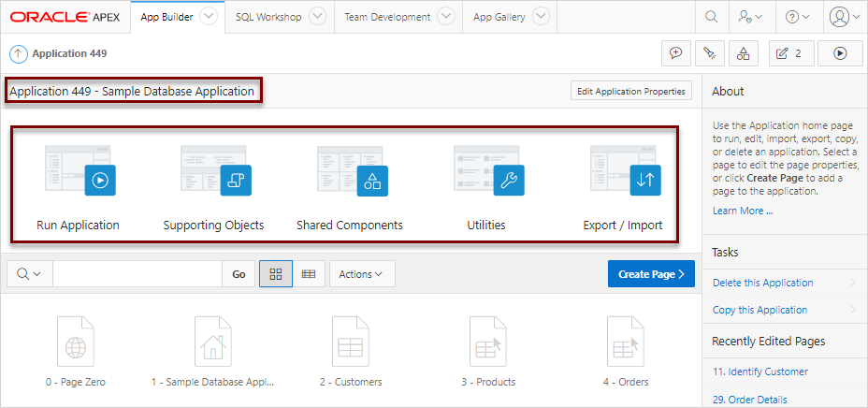Viewport: 868px width, 408px height.
Task: Click the toolbar Shared Components shapes button
Action: [744, 53]
